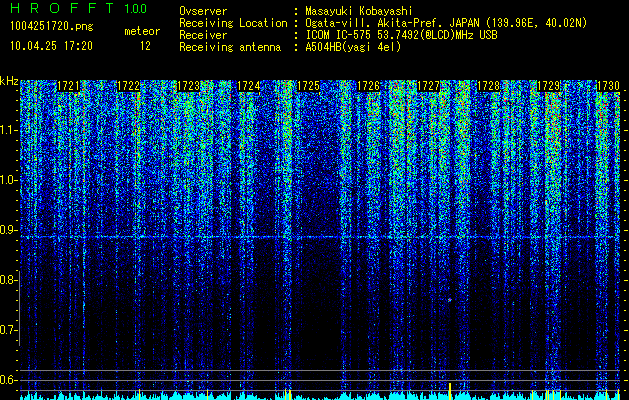
Task: Click the 'Receiving antenna' field label
Action: [230, 47]
